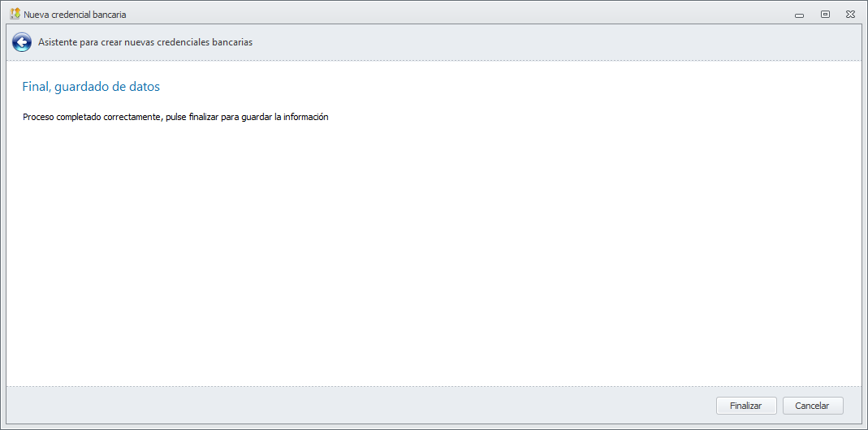Click the app icon in title bar
868x430 pixels.
coord(15,14)
